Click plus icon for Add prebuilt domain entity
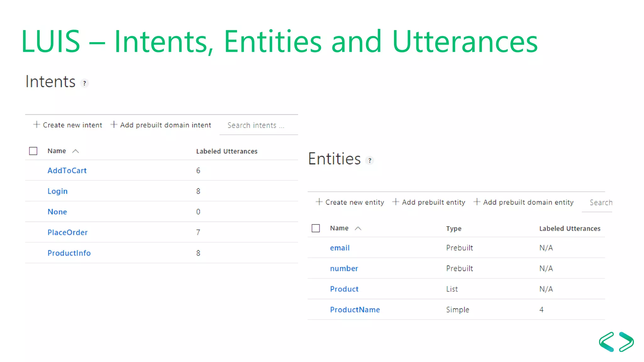This screenshot has width=644, height=362. click(x=477, y=202)
